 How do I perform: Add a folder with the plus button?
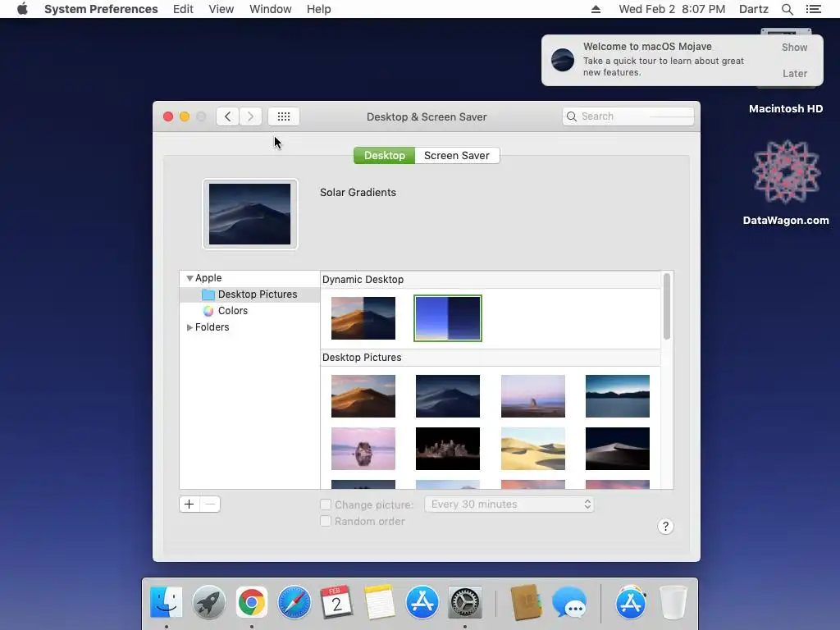pos(189,504)
